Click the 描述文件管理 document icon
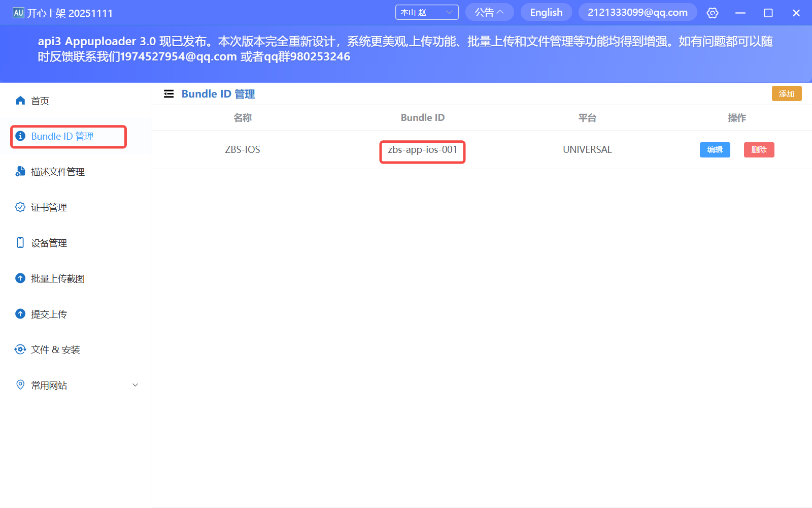Screen dimensions: 812x508 20,171
